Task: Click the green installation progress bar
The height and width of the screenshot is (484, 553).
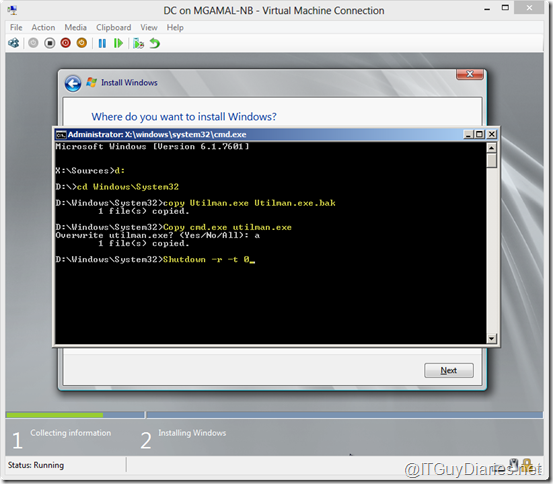Action: [55, 415]
